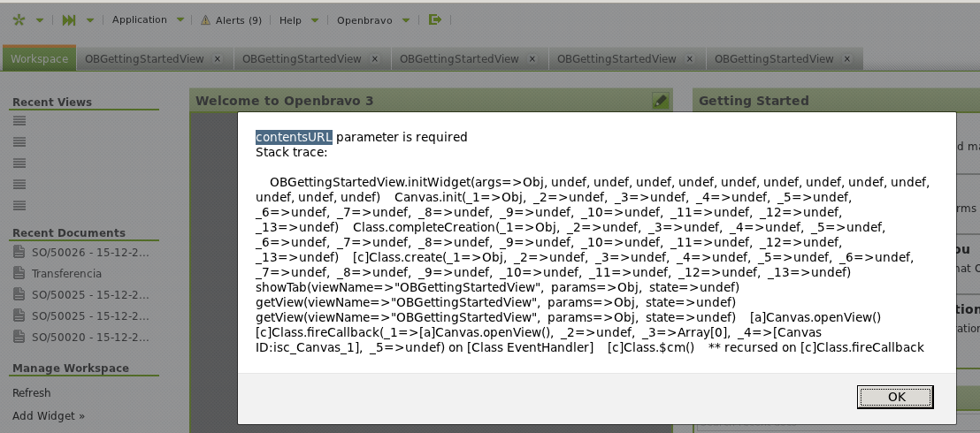This screenshot has width=980, height=433.
Task: Click the Alerts warning triangle icon
Action: tap(205, 20)
